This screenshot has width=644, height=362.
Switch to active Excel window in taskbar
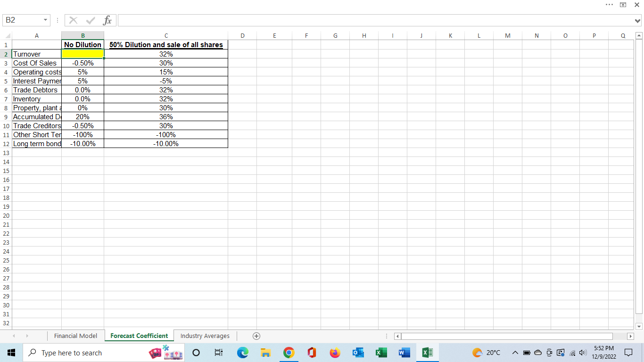point(427,353)
